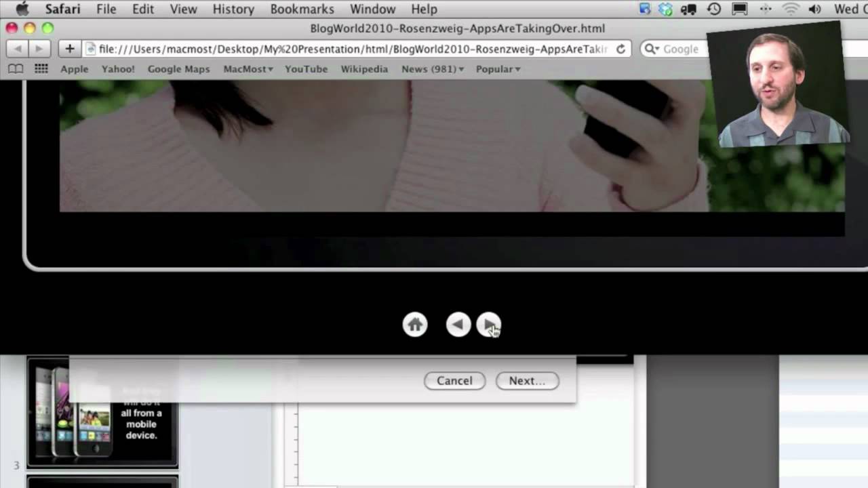Viewport: 868px width, 488px height.
Task: Click the menu bar clock showing Wed
Action: point(850,9)
